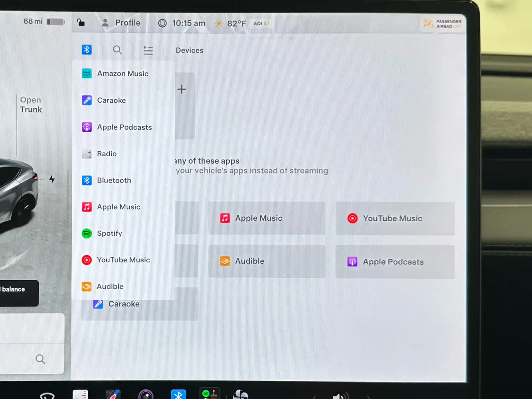Choose YouTube Music from the source dropdown list
Screen dimensions: 532x399
[123, 260]
